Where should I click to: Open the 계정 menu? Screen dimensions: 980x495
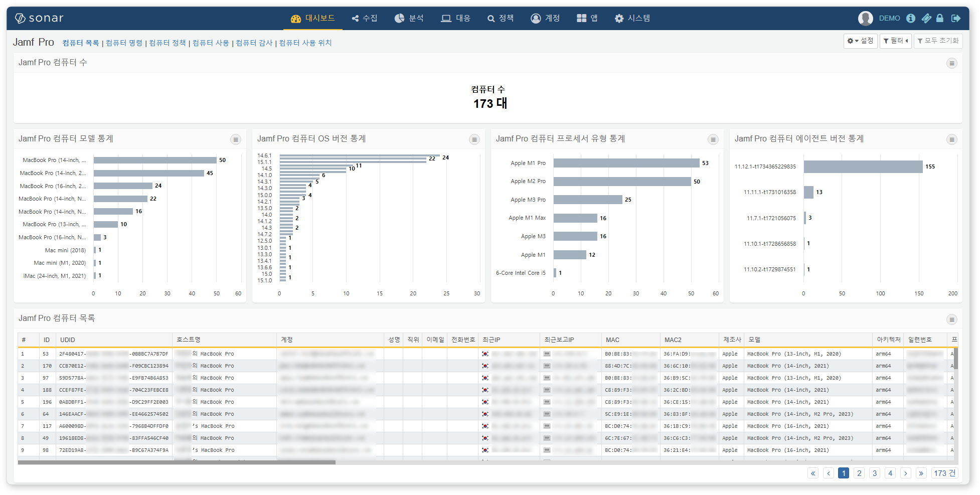click(x=545, y=19)
